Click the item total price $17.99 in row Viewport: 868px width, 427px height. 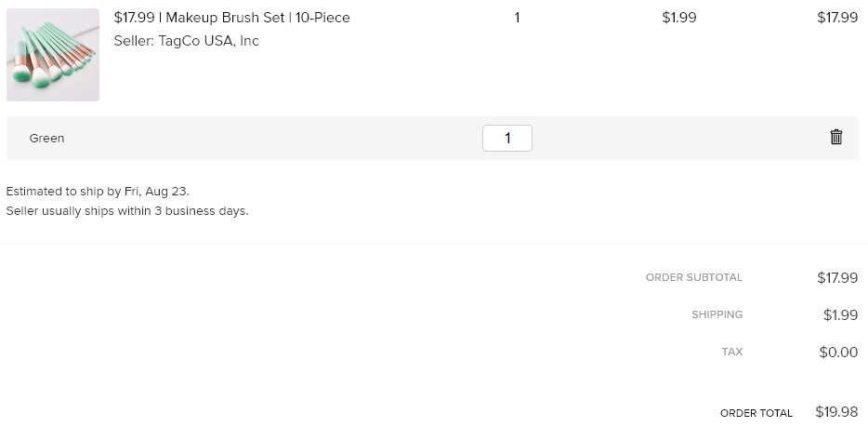(x=837, y=18)
